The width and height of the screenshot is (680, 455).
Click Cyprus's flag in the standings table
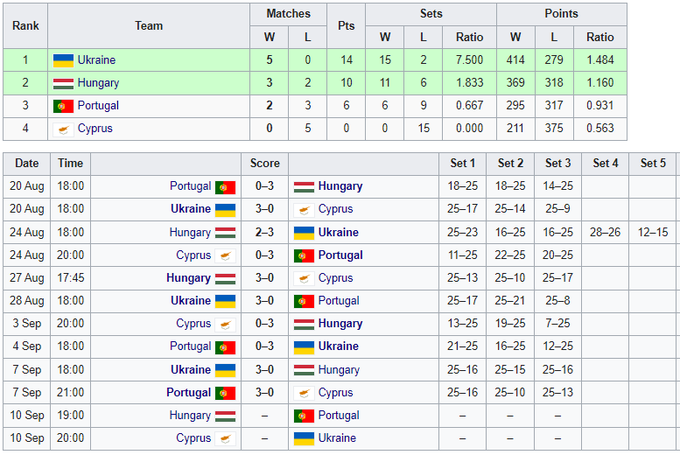click(x=63, y=129)
